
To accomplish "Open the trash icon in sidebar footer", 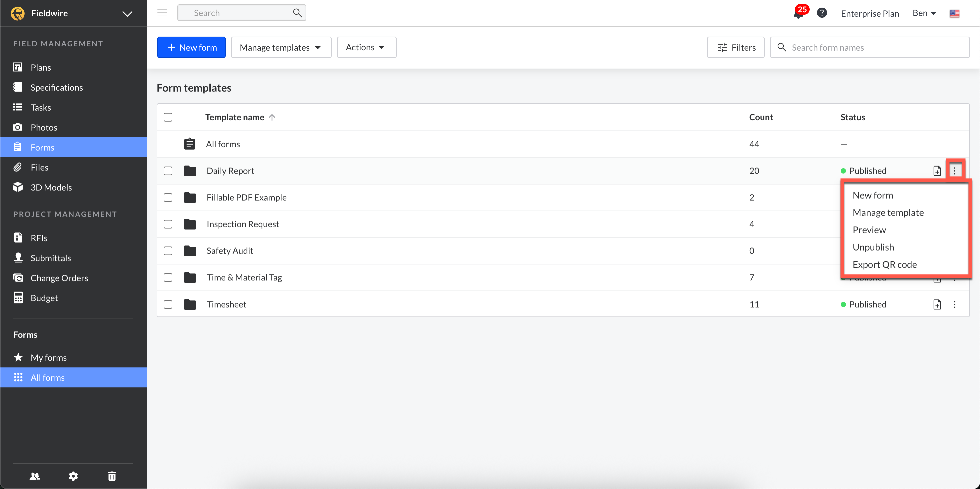I will 112,476.
